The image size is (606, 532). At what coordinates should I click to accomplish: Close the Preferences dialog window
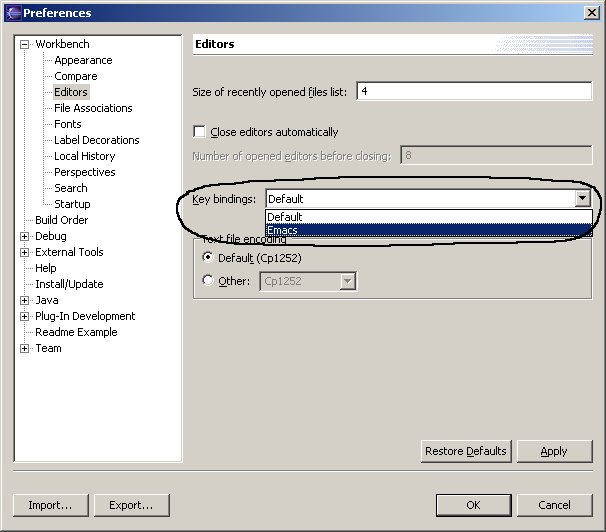[590, 13]
